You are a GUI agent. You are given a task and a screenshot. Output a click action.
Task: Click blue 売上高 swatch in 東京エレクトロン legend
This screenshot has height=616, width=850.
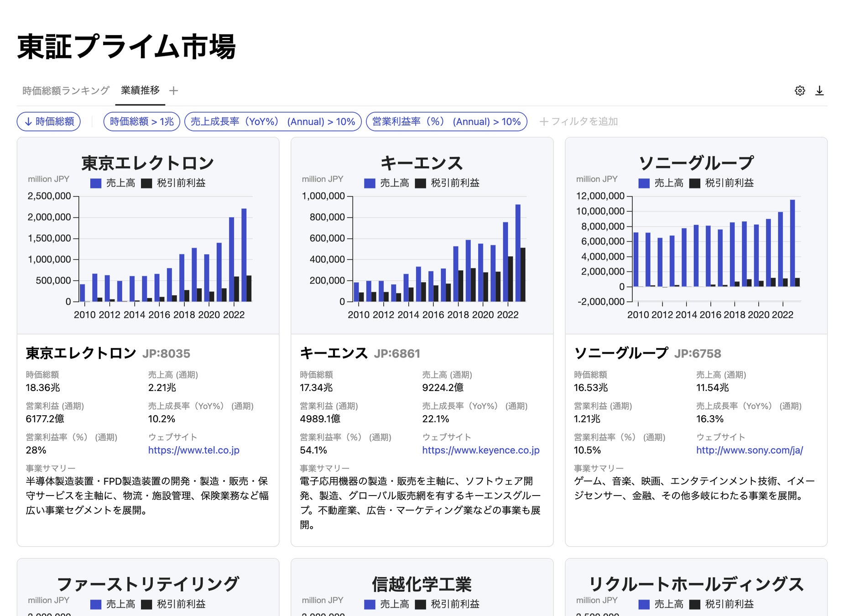coord(96,183)
